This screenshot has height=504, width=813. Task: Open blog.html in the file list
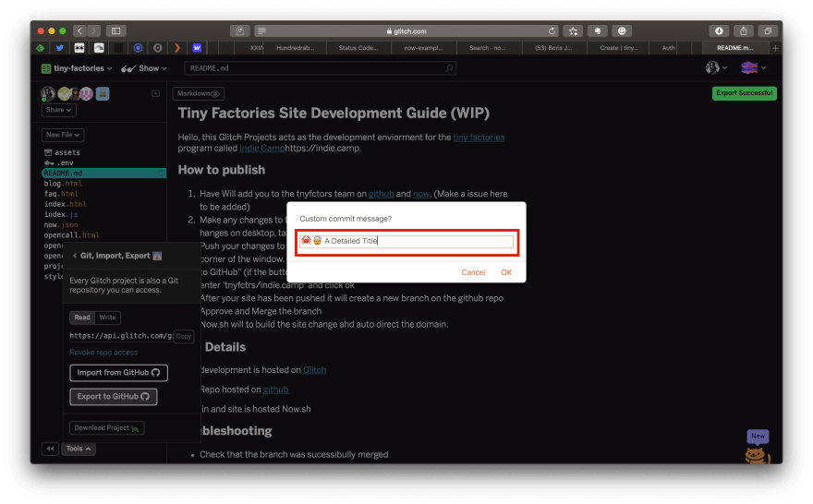coord(63,184)
